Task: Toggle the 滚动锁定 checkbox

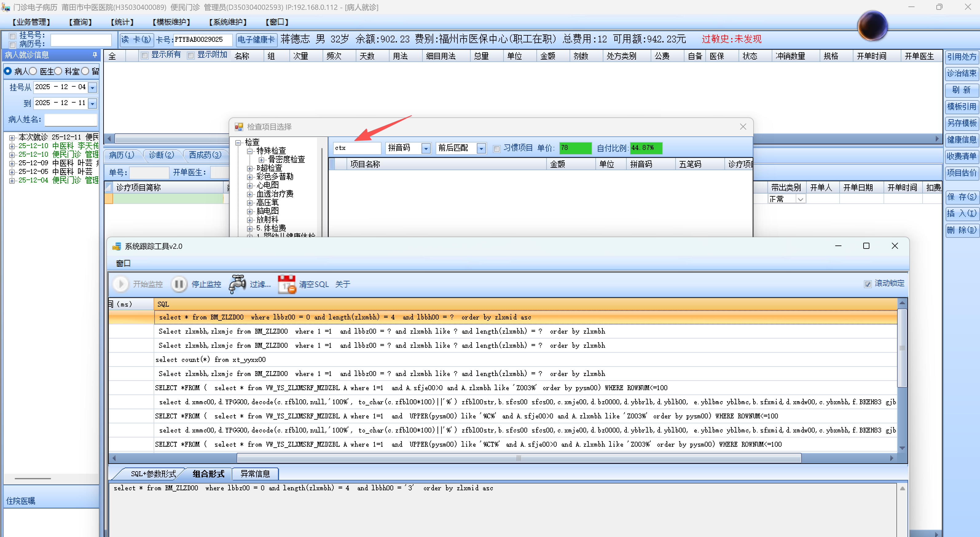Action: [868, 284]
